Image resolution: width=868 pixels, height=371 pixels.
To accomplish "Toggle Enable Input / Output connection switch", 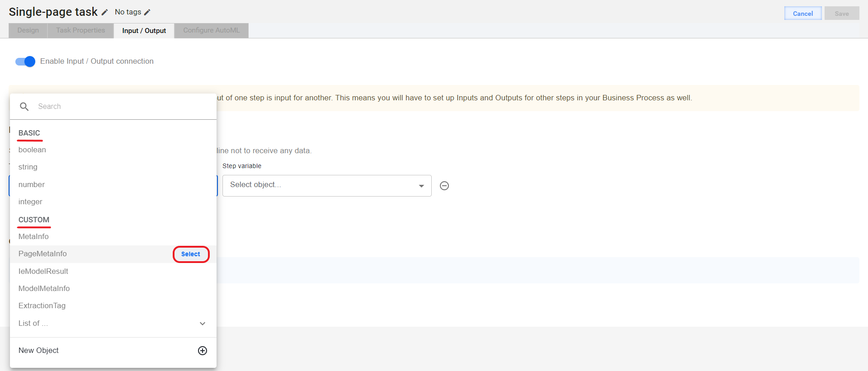I will [x=25, y=61].
